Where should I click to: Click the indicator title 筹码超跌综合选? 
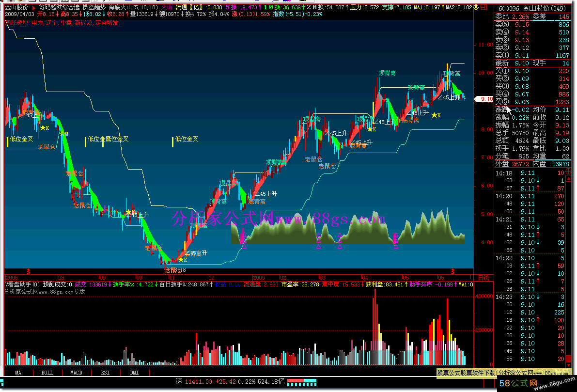coord(59,7)
